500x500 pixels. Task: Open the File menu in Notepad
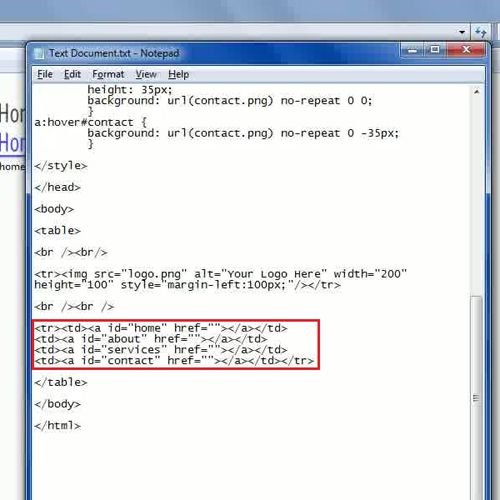pyautogui.click(x=45, y=74)
